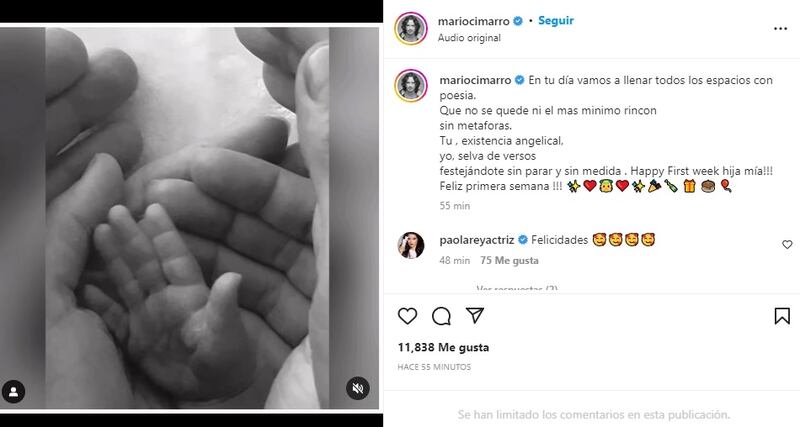
Task: Like the post with the heart icon
Action: click(407, 316)
